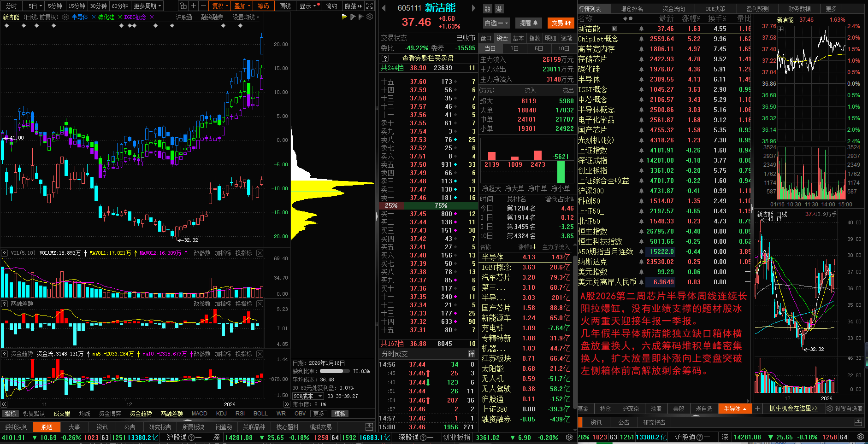Open help for VOL indicator question mark
Image resolution: width=868 pixels, height=444 pixels.
click(x=4, y=253)
